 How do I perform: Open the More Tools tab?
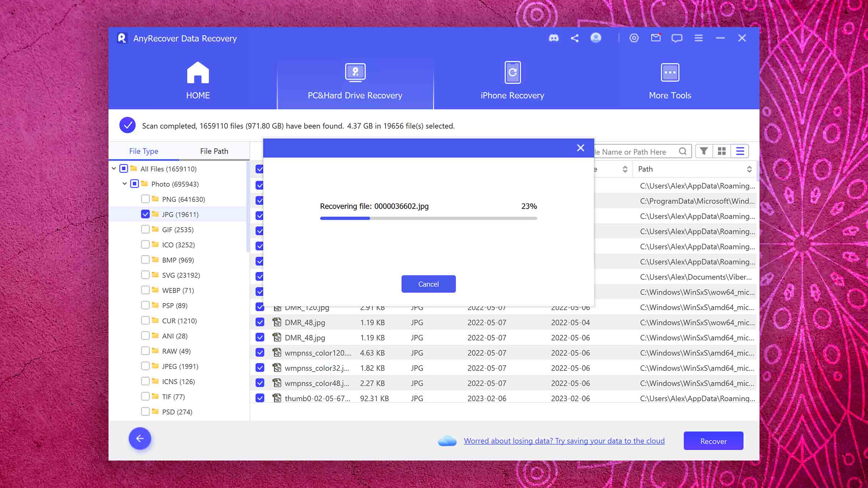tap(670, 81)
